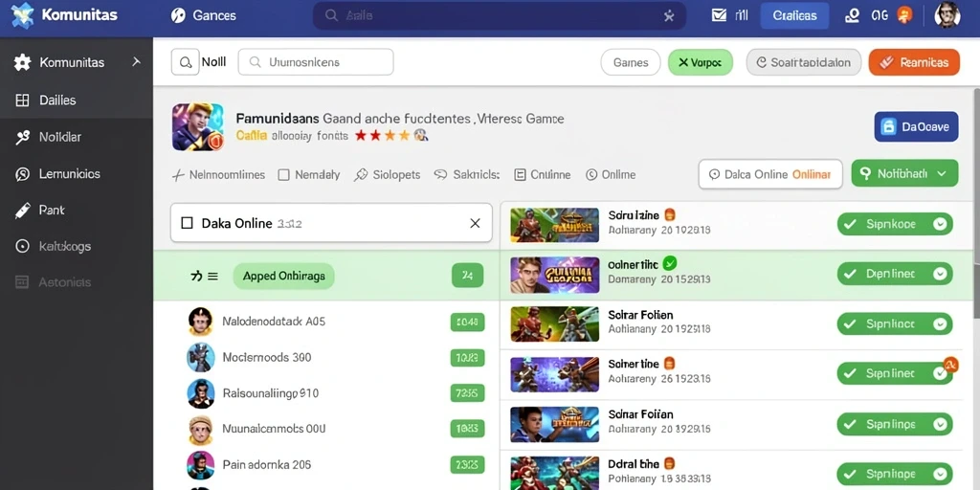Click avatar of Nocliemoods 300
This screenshot has width=980, height=490.
201,358
